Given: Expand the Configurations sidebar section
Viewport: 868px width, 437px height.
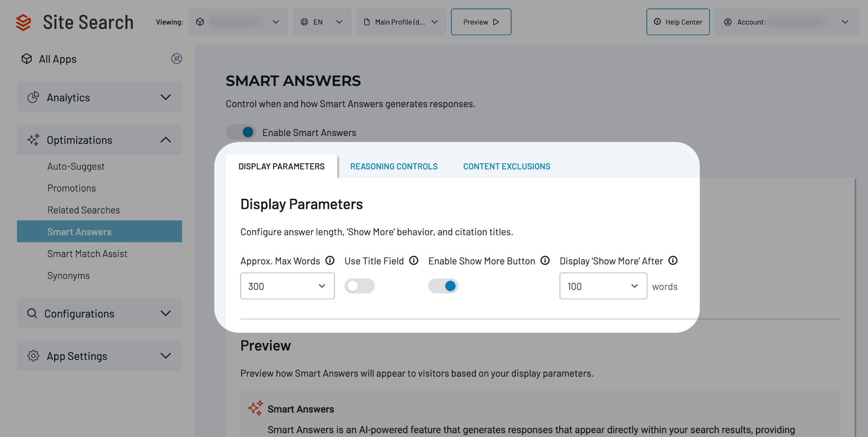Looking at the screenshot, I should [100, 313].
